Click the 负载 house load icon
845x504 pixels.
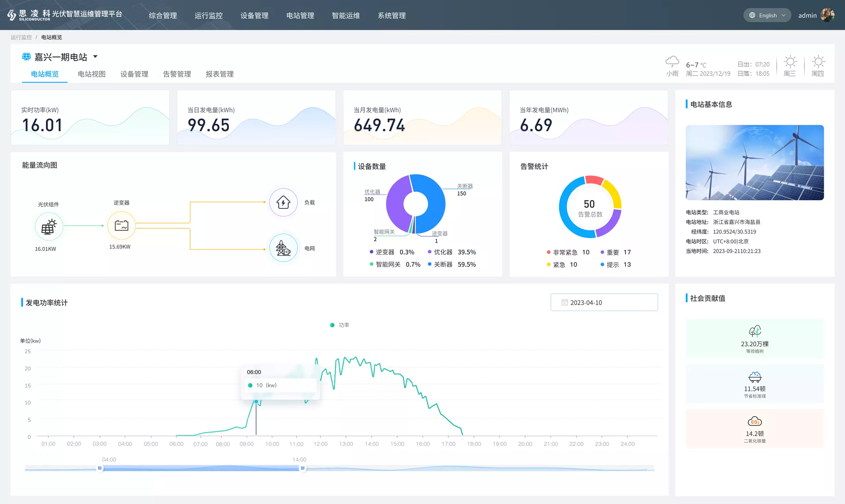[x=283, y=202]
